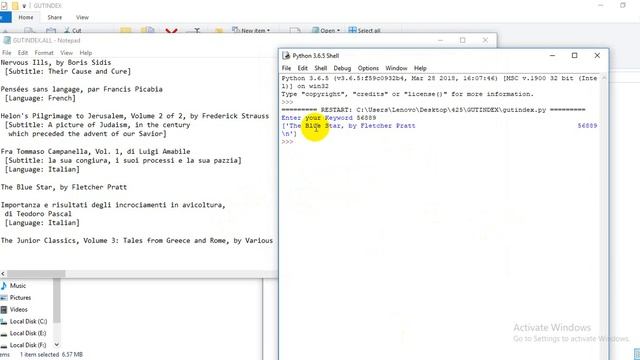Open Notepad's Format menu
This screenshot has width=640, height=360.
[44, 53]
